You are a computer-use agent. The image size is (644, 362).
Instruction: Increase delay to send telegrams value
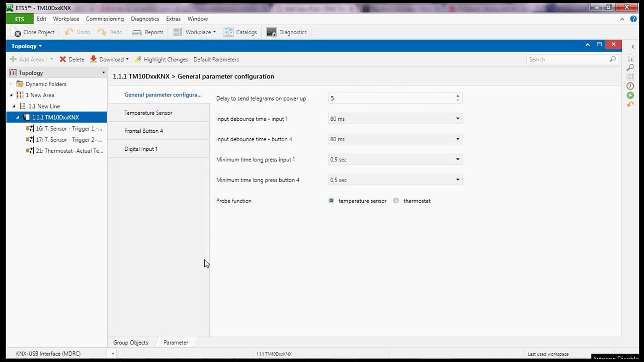pos(457,96)
